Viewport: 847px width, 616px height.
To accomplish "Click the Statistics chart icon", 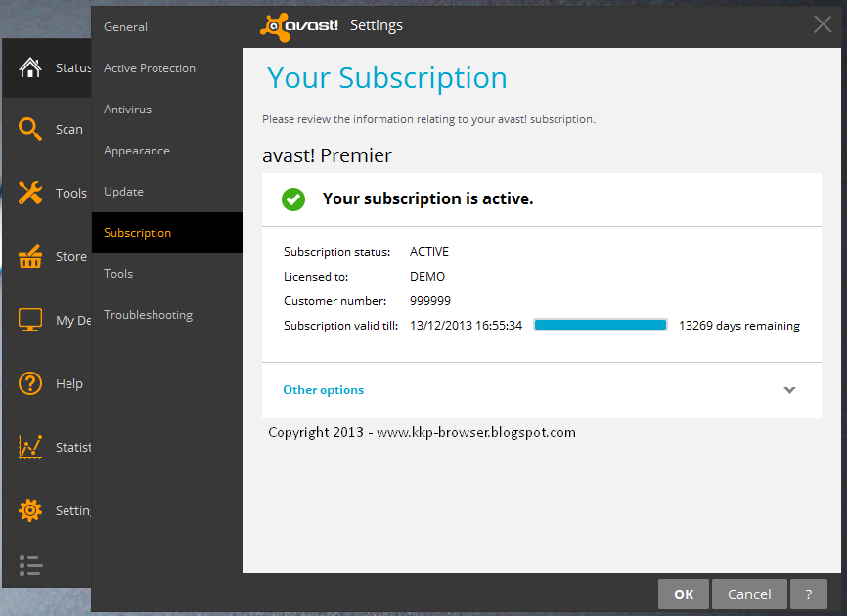I will pyautogui.click(x=29, y=447).
